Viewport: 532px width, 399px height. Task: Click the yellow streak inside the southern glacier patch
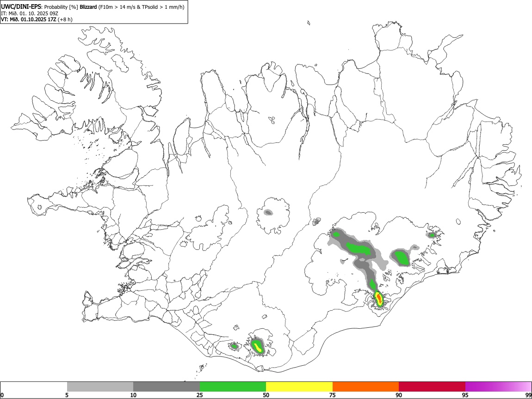(258, 347)
